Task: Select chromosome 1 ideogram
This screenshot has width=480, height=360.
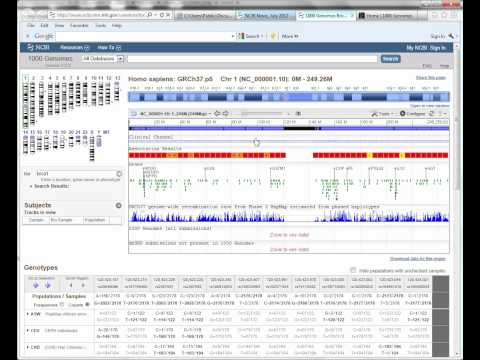Action: (26, 105)
